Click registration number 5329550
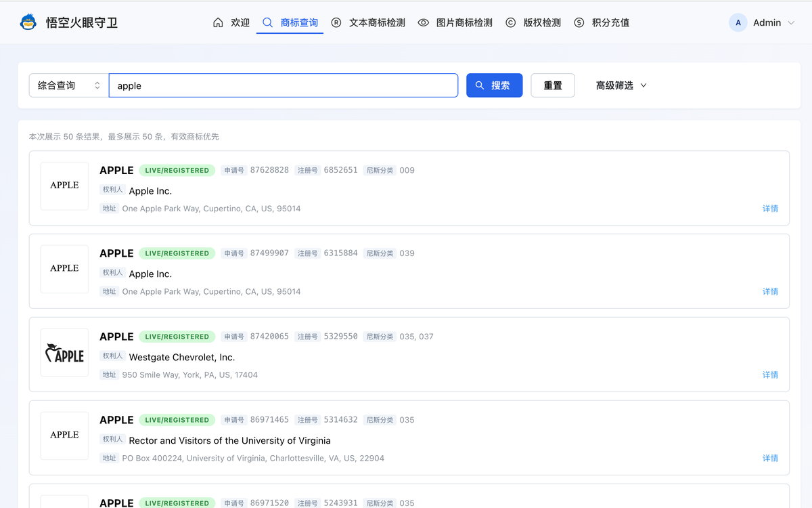The image size is (812, 508). (340, 337)
